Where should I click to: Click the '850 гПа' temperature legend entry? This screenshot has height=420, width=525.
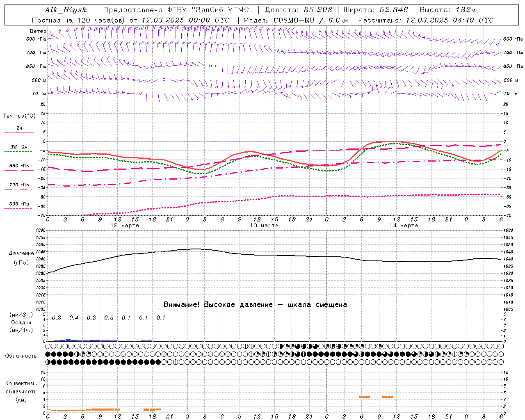tap(19, 166)
